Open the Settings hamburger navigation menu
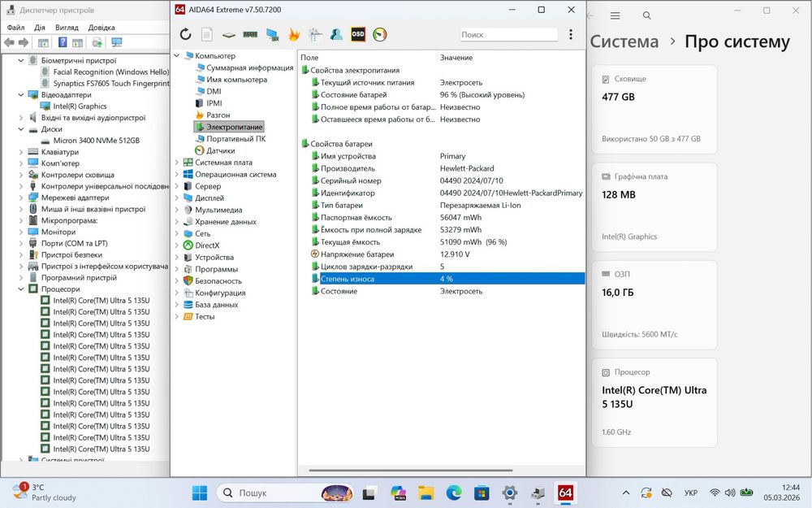The width and height of the screenshot is (812, 508). point(615,16)
